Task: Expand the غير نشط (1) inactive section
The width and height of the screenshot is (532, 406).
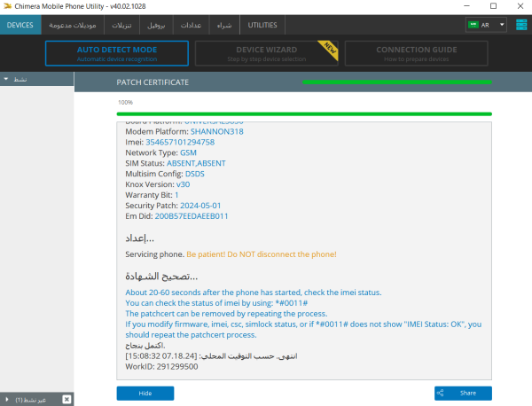Action: point(7,400)
